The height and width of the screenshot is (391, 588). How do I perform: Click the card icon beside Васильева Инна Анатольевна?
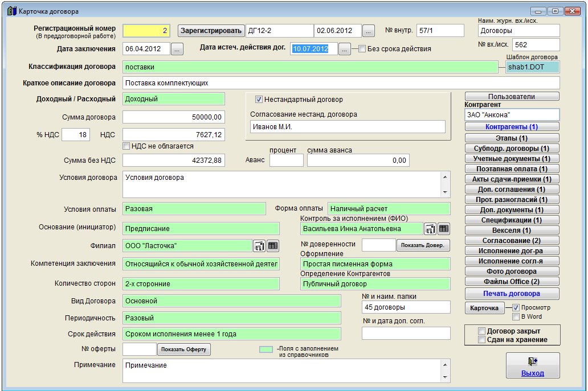pos(430,229)
